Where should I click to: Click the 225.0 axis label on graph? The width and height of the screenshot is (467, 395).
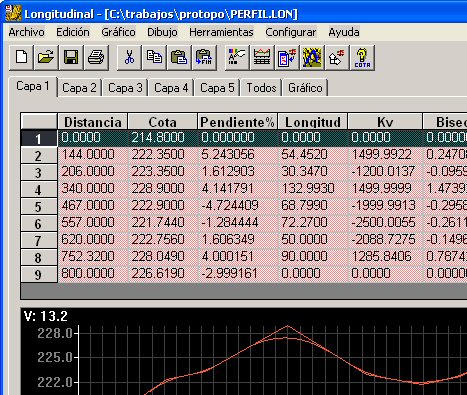(55, 357)
